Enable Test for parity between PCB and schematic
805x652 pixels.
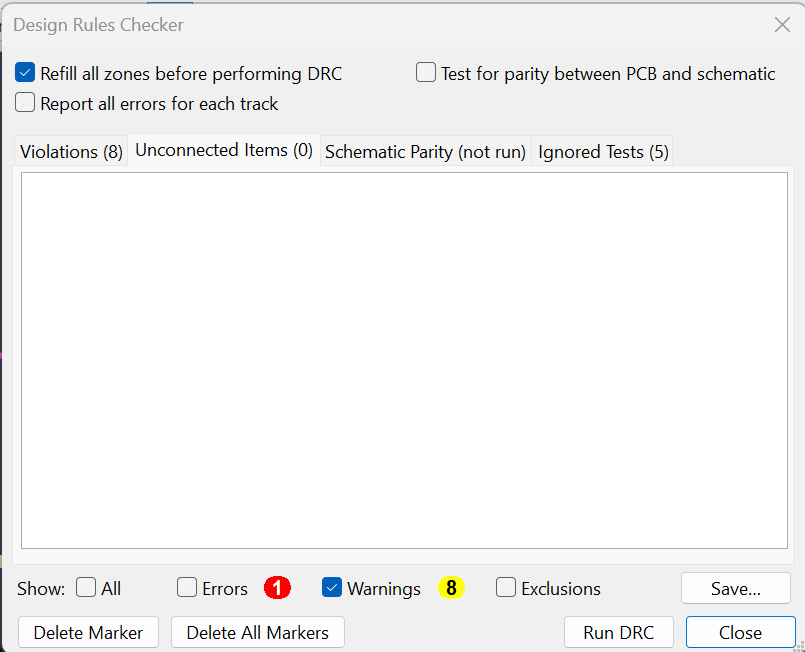tap(427, 73)
